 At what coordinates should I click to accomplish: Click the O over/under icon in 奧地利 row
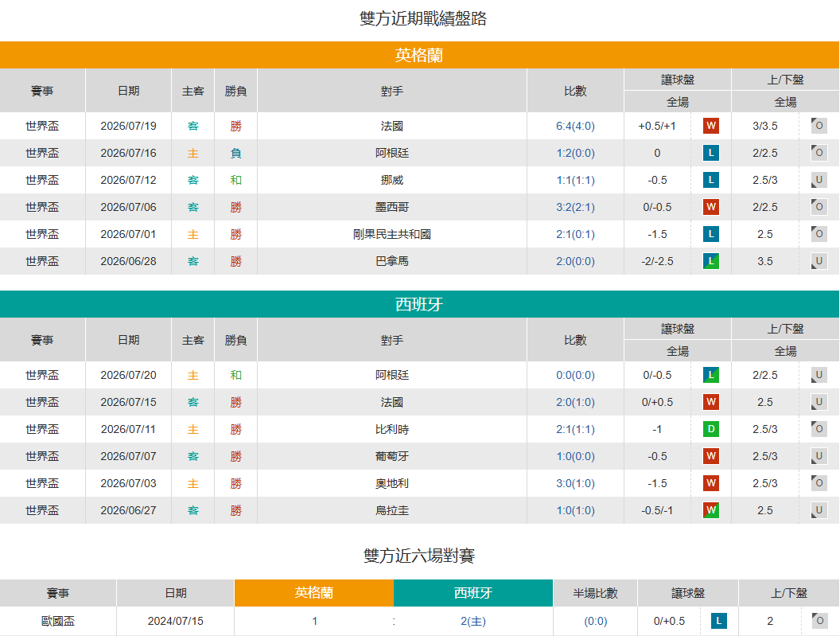(819, 483)
